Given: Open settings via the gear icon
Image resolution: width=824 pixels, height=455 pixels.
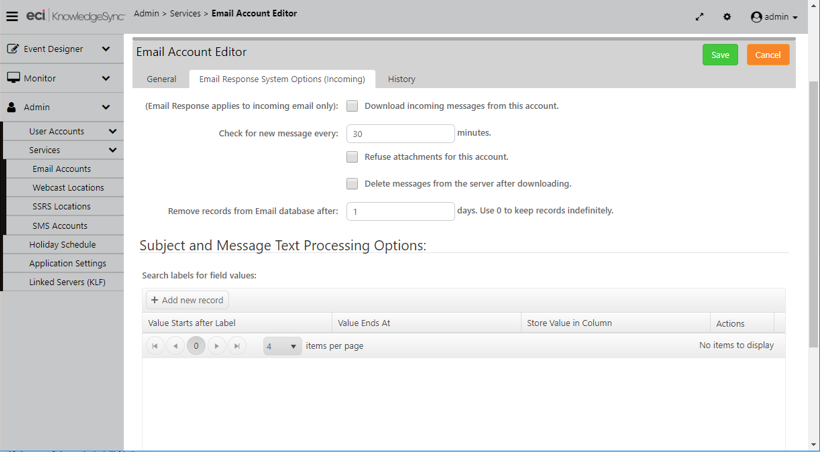Looking at the screenshot, I should [727, 17].
